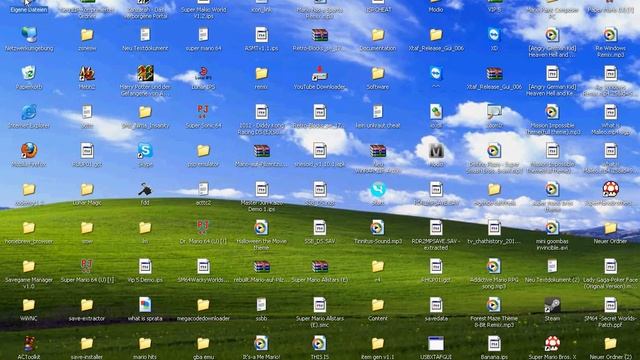Viewport: 640px width, 360px height.
Task: Select the Modio M icon
Action: click(x=436, y=151)
